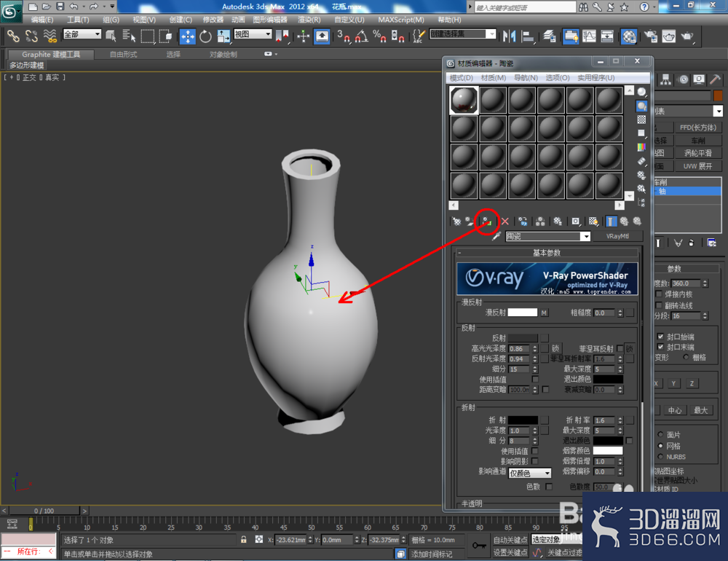The height and width of the screenshot is (561, 728).
Task: Select the NURBS output radio button
Action: click(660, 457)
